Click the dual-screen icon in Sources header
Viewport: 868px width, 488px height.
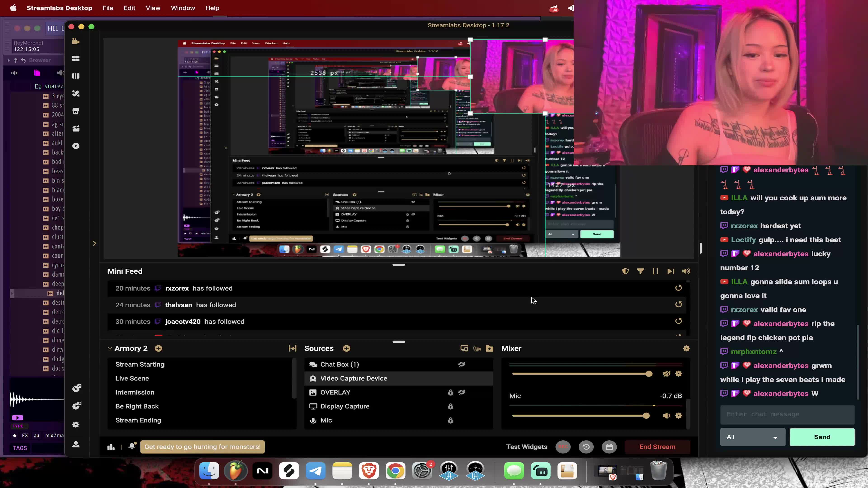click(464, 348)
